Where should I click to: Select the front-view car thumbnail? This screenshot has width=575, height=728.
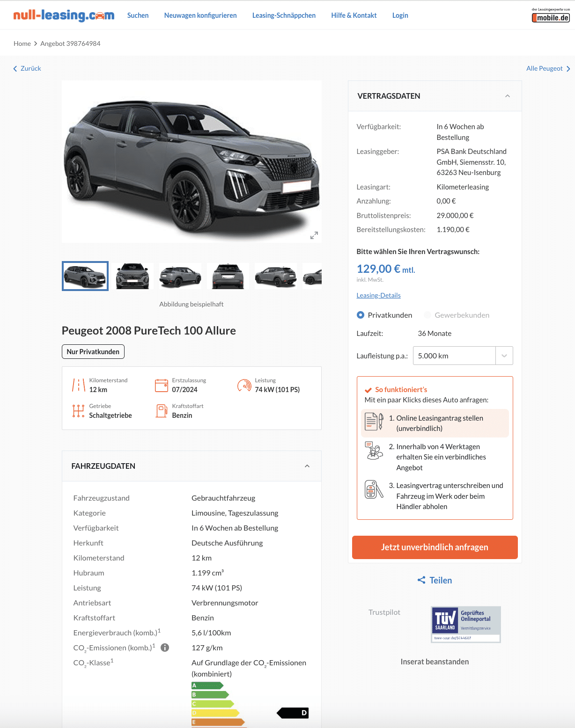(x=133, y=276)
